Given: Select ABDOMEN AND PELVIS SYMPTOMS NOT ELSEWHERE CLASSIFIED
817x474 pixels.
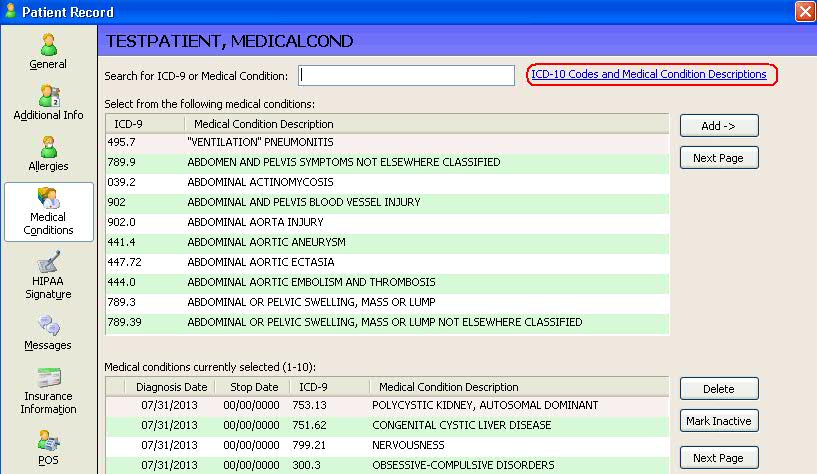Looking at the screenshot, I should pos(388,162).
